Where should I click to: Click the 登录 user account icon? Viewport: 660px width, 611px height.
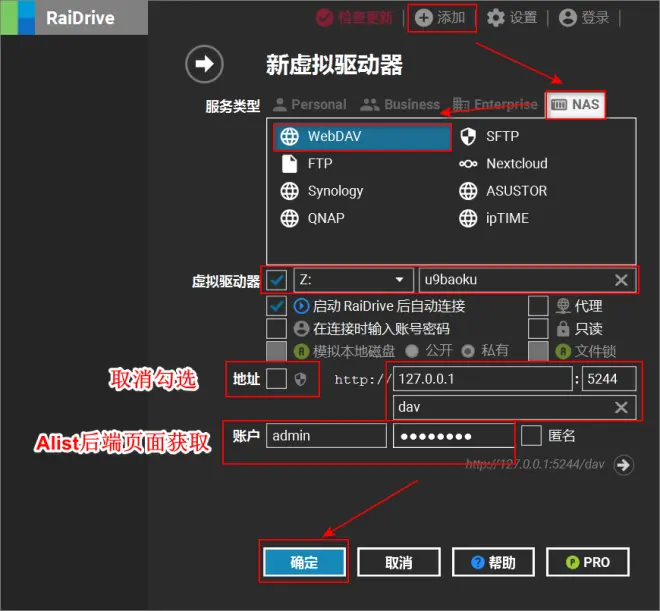pyautogui.click(x=567, y=18)
